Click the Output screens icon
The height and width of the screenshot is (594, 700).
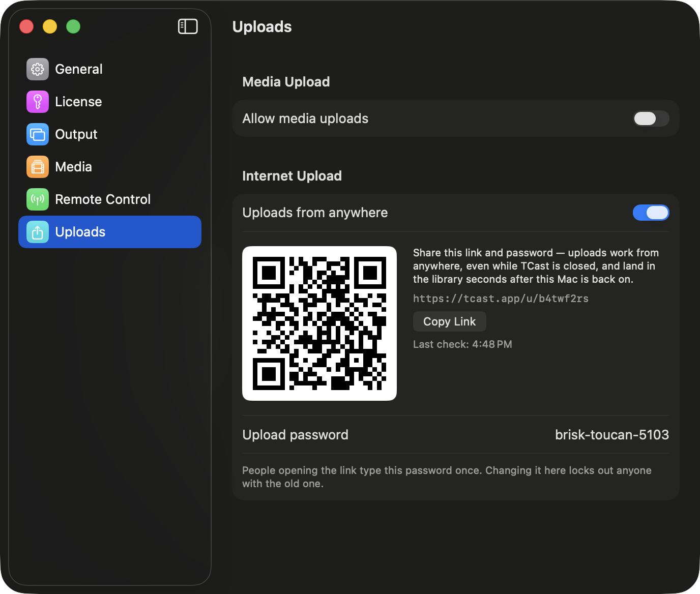[x=38, y=134]
